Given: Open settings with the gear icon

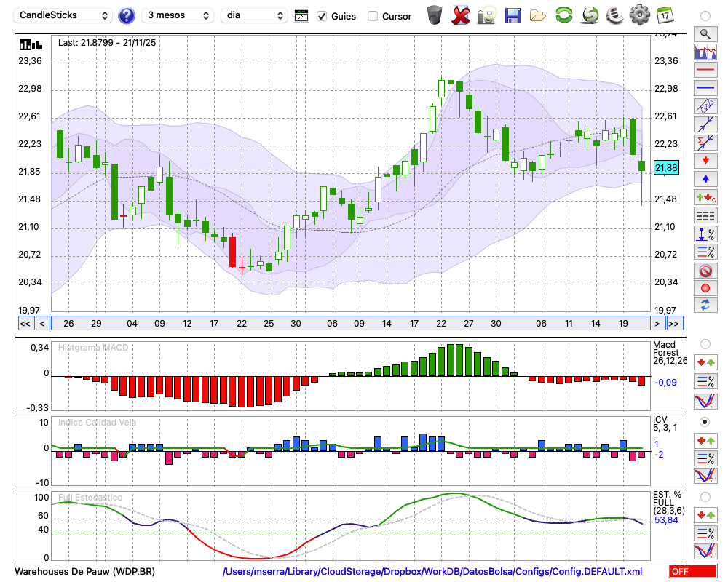Looking at the screenshot, I should (x=639, y=15).
